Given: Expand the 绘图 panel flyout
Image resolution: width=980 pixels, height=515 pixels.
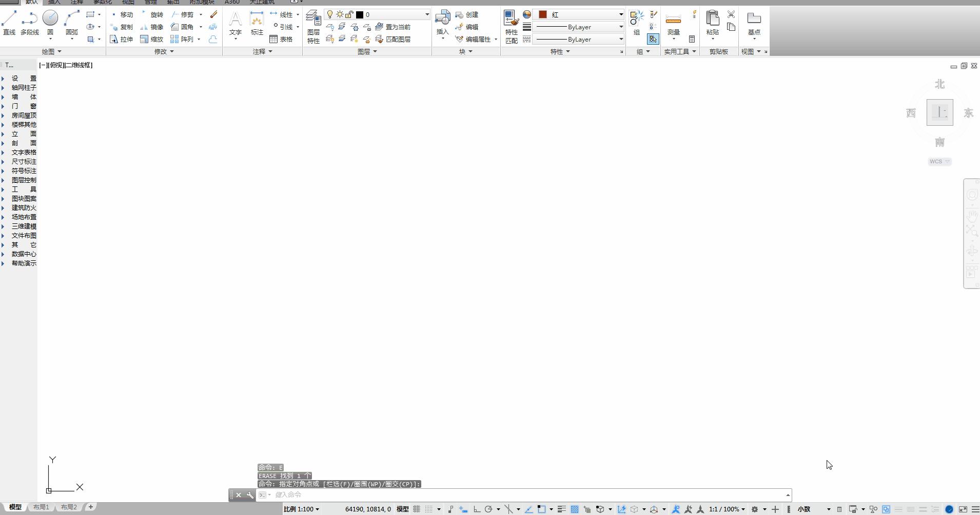Looking at the screenshot, I should click(51, 51).
